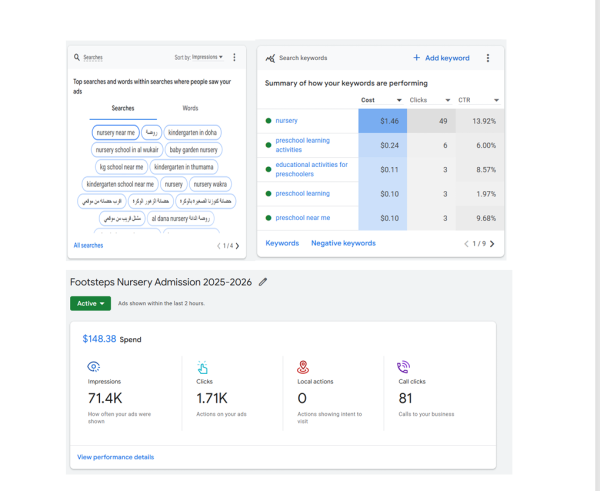Click the Searches magnifier icon
Viewport: 600px width, 491px height.
[x=77, y=57]
